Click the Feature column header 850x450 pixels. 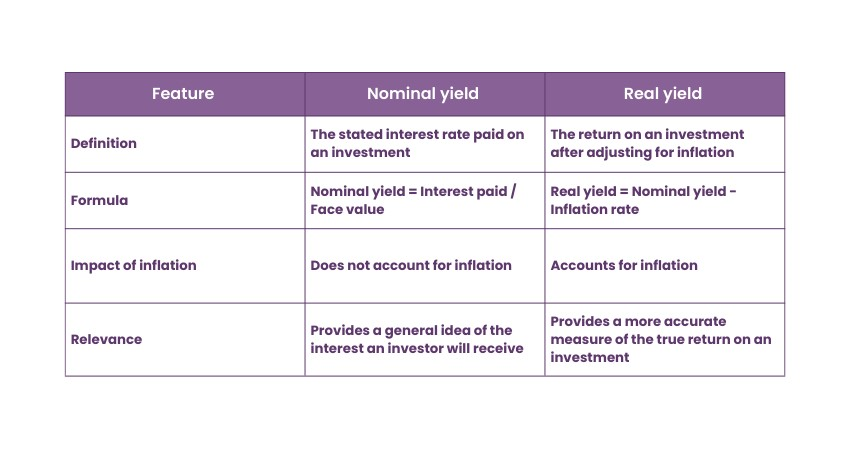(183, 94)
